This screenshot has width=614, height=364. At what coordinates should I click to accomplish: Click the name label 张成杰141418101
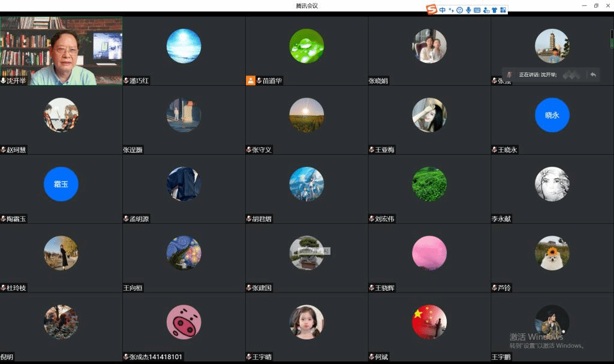coord(156,357)
